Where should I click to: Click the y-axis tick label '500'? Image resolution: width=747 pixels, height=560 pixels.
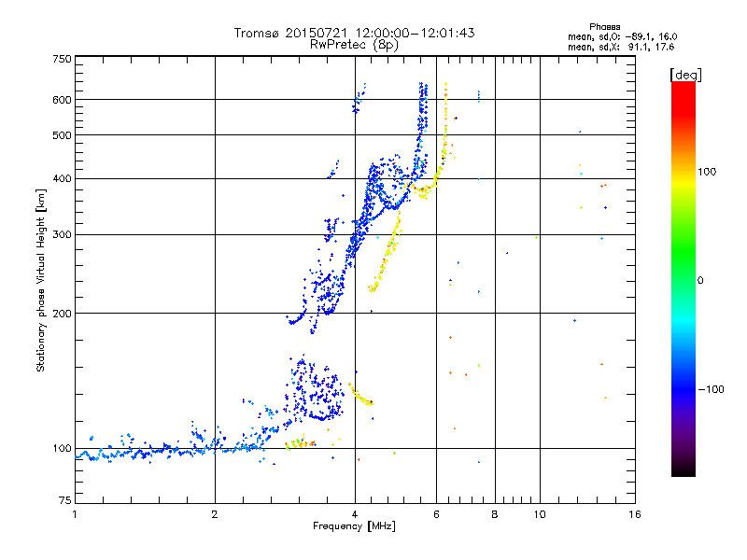(x=62, y=135)
